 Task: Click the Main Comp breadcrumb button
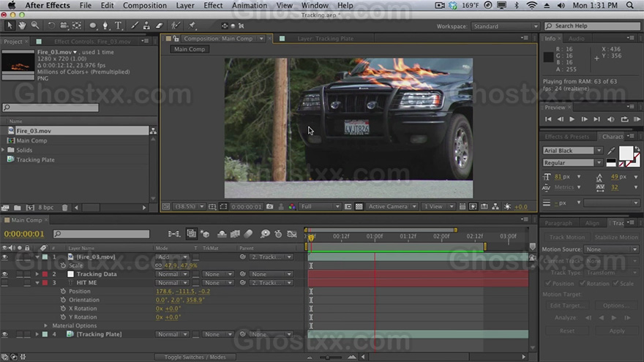pyautogui.click(x=190, y=49)
